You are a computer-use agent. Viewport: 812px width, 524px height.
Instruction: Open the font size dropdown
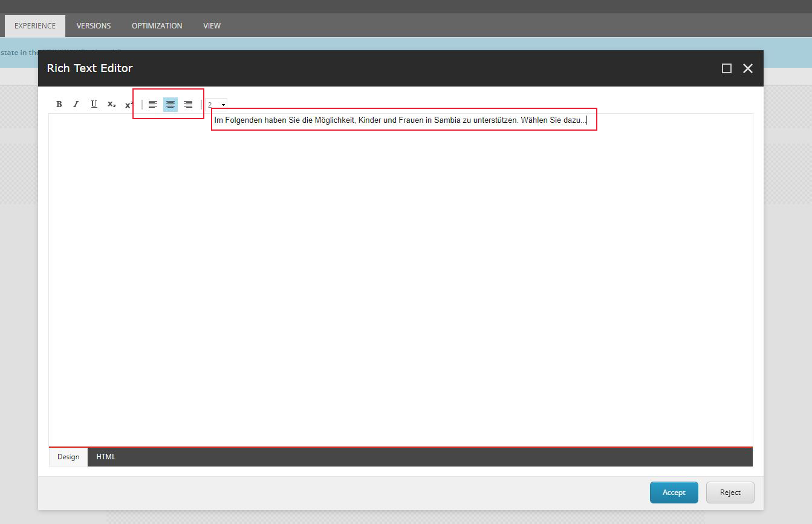[216, 105]
